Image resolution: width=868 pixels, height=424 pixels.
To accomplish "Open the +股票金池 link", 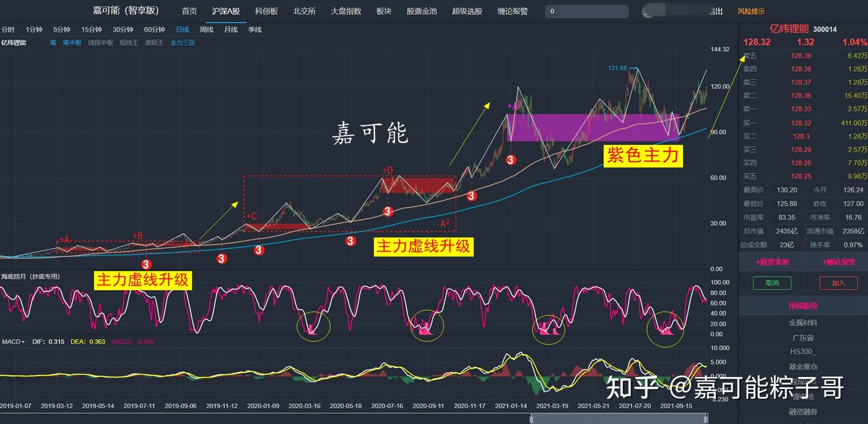I will point(772,263).
